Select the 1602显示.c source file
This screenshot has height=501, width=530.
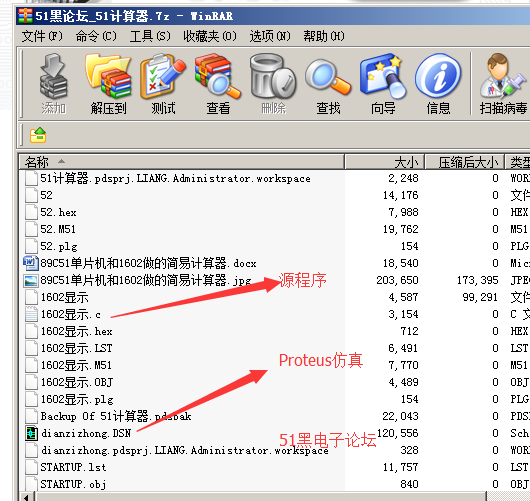(71, 315)
